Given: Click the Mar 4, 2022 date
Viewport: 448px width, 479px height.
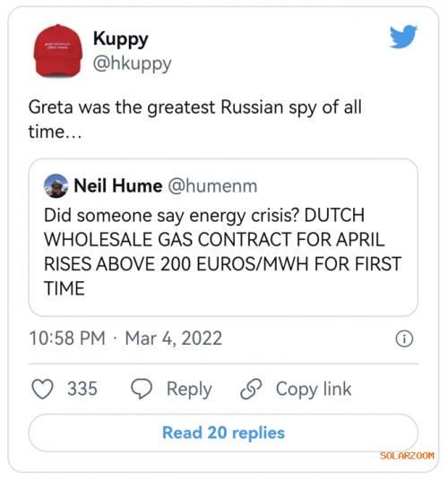Looking at the screenshot, I should click(174, 338).
